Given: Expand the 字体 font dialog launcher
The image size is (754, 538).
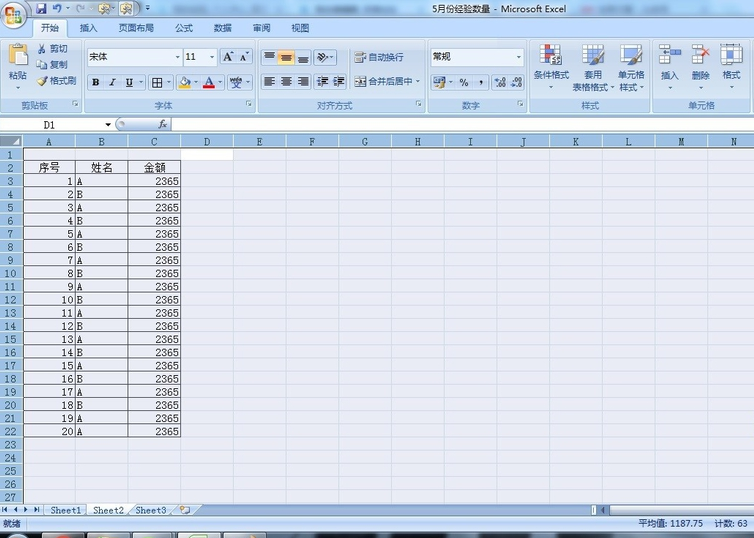Looking at the screenshot, I should pos(249,104).
